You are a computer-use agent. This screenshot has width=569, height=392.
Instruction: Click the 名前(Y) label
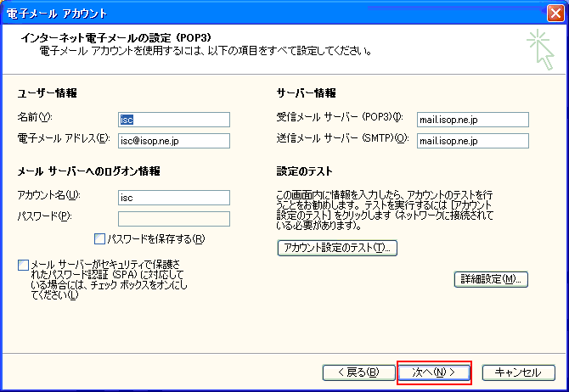pyautogui.click(x=35, y=117)
